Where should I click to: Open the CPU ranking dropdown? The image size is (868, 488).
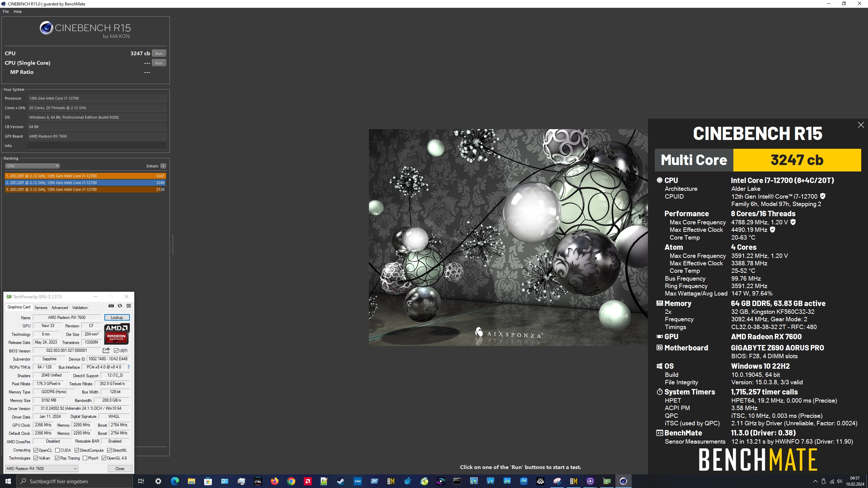tap(33, 166)
